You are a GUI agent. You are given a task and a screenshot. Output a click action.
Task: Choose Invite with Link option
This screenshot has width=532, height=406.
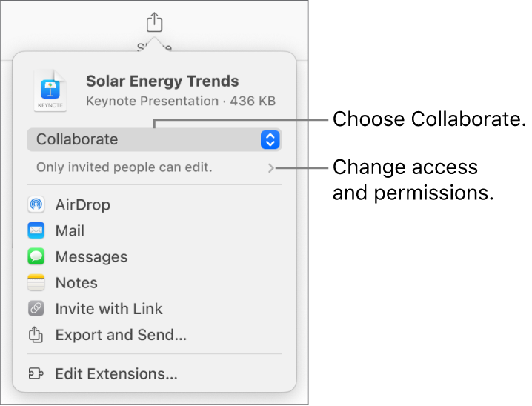click(x=109, y=309)
